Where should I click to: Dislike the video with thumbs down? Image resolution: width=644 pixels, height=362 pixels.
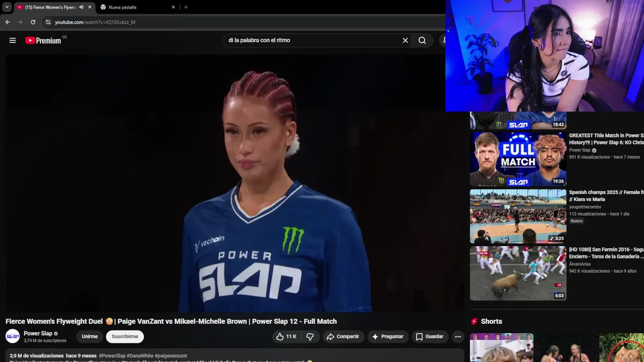point(310,336)
